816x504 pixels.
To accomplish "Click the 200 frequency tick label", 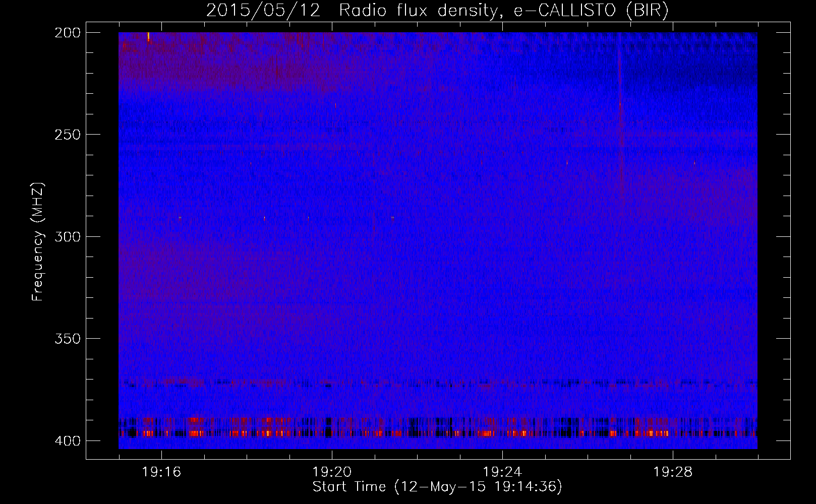I will click(68, 33).
